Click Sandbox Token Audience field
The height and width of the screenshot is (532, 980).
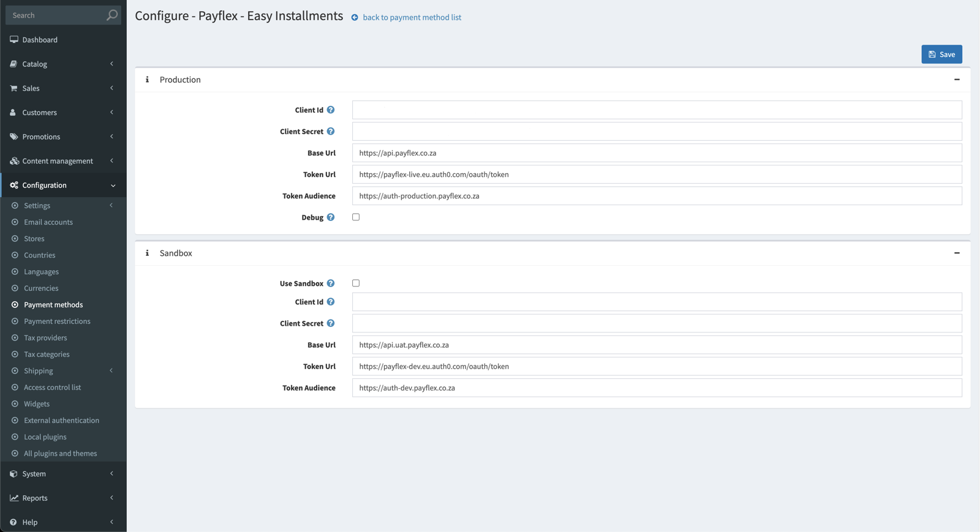click(x=657, y=388)
